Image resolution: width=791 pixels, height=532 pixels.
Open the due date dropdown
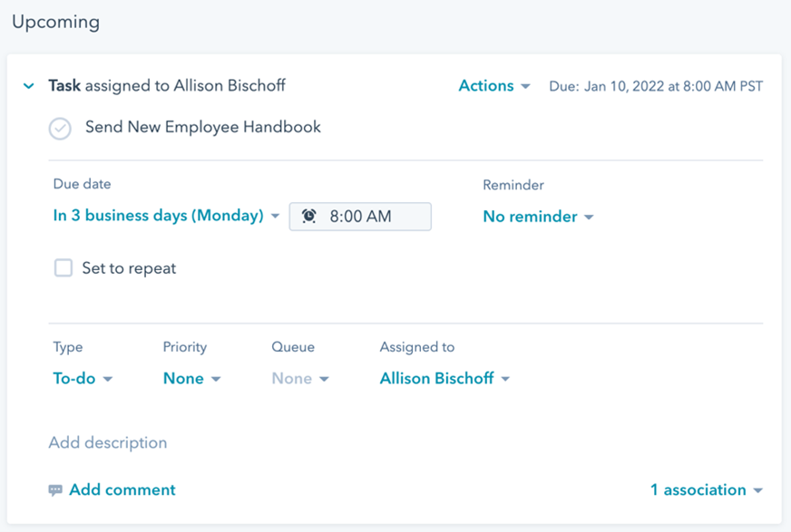click(x=166, y=216)
